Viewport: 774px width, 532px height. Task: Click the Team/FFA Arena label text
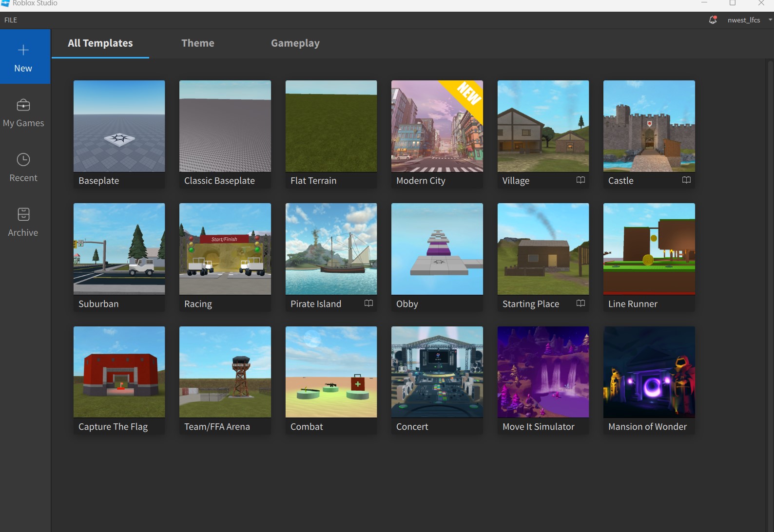217,427
